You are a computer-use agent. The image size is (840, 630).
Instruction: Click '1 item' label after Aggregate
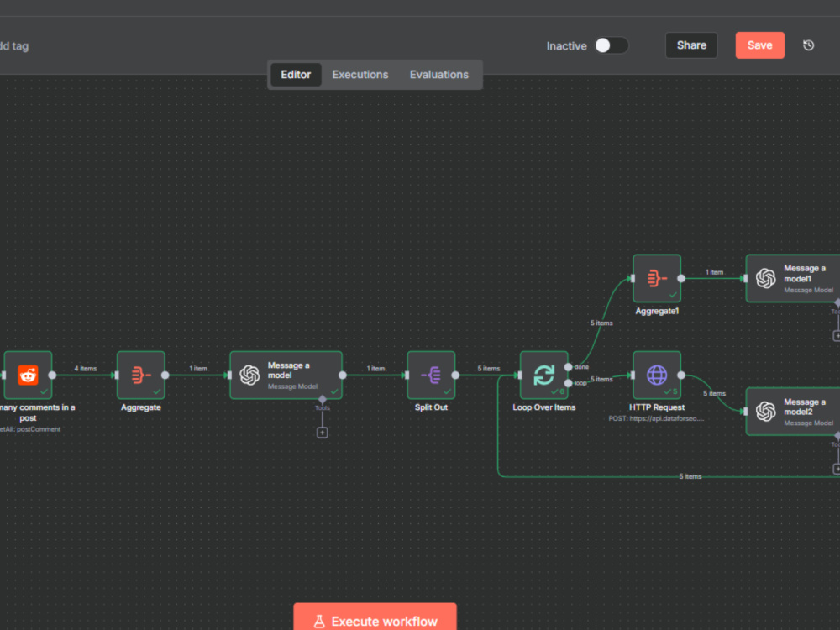pos(198,369)
